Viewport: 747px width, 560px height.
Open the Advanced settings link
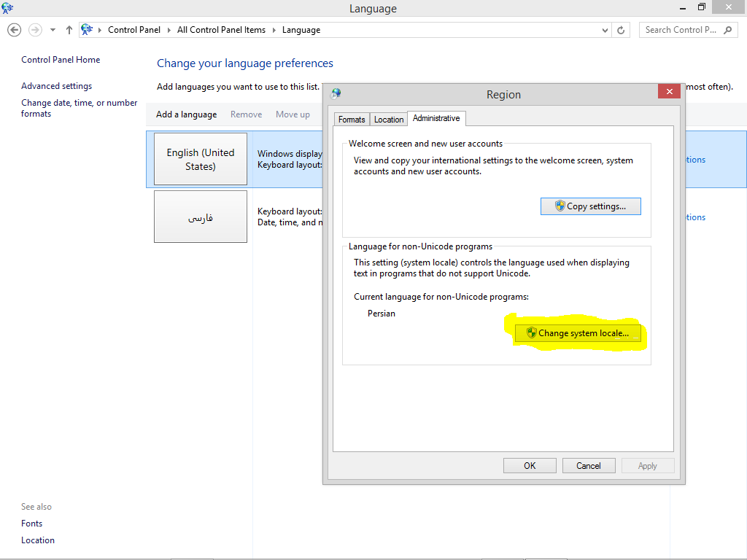pyautogui.click(x=56, y=86)
